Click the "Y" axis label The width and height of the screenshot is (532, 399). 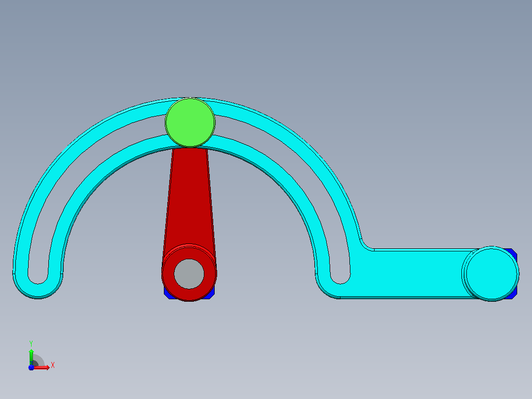pos(31,344)
